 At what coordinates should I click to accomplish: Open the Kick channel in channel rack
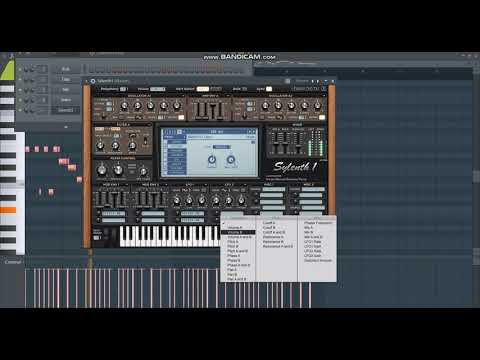point(66,69)
